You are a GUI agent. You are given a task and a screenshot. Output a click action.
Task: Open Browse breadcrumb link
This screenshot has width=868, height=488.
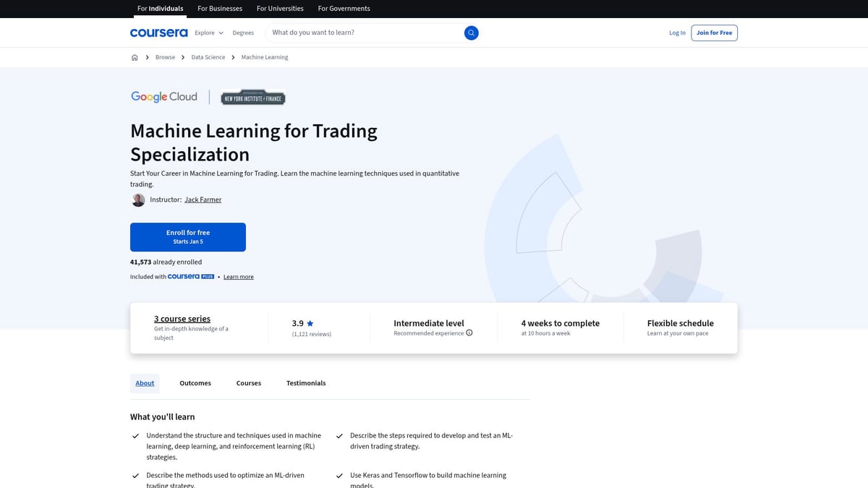(165, 57)
